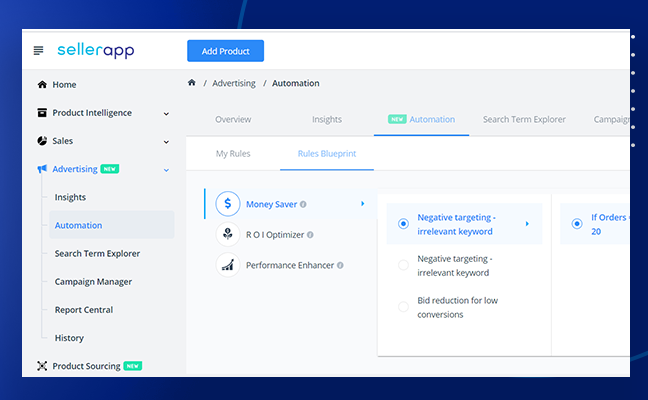Click the Product Sourcing icon
The width and height of the screenshot is (648, 400).
coord(42,366)
